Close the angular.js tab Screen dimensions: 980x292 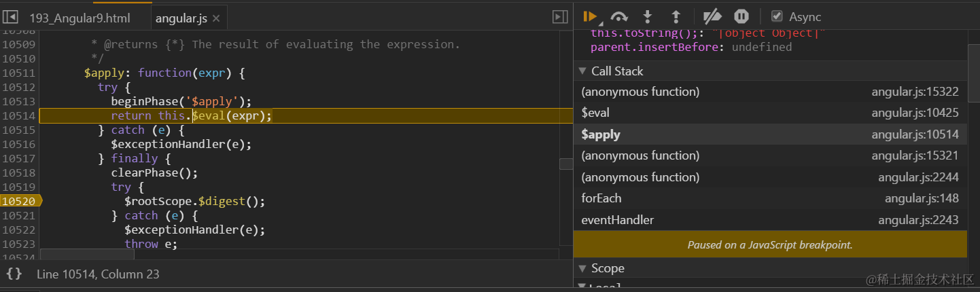pyautogui.click(x=217, y=18)
